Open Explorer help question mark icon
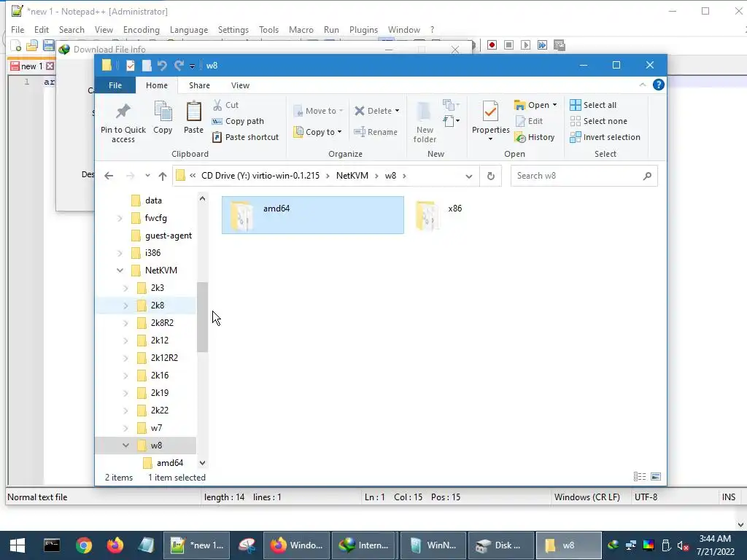 [659, 85]
